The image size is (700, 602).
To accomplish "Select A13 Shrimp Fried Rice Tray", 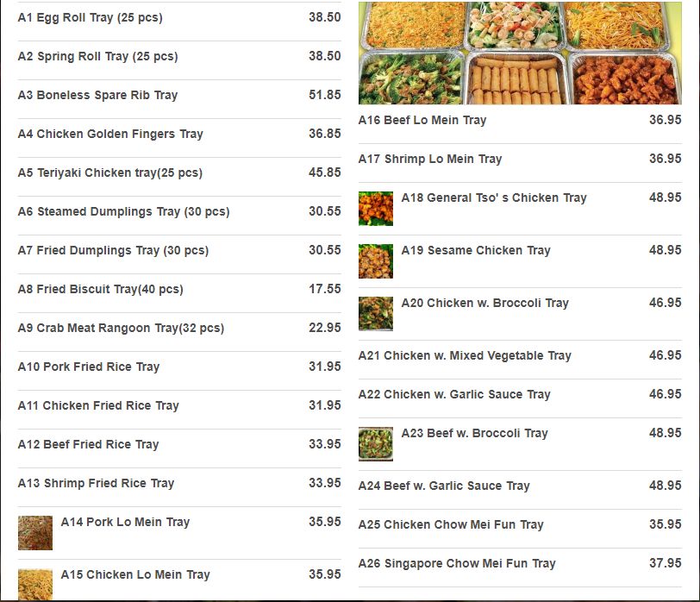I will click(x=96, y=484).
